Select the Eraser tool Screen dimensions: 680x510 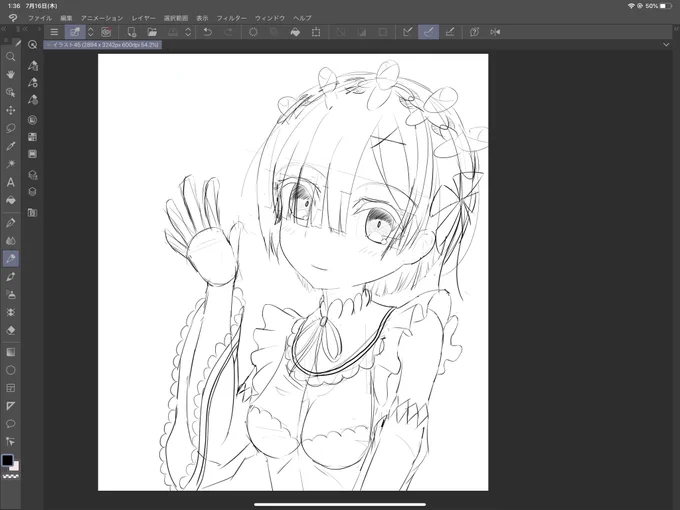[x=11, y=330]
